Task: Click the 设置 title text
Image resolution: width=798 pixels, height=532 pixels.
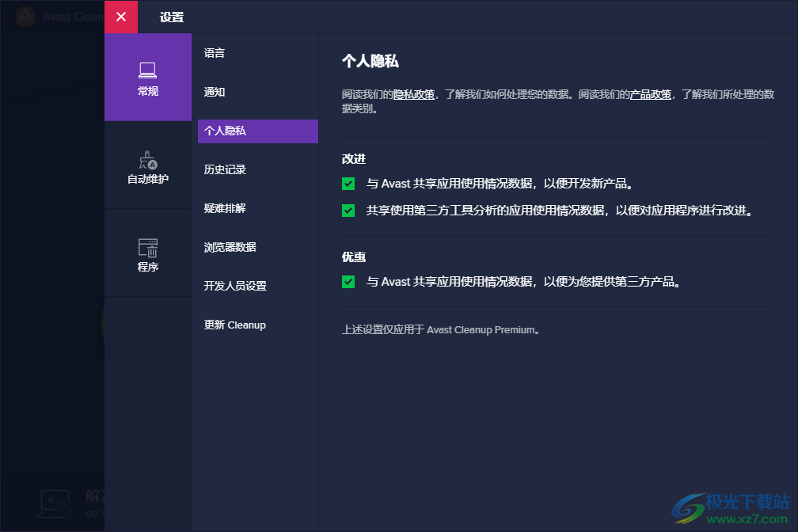Action: click(172, 17)
